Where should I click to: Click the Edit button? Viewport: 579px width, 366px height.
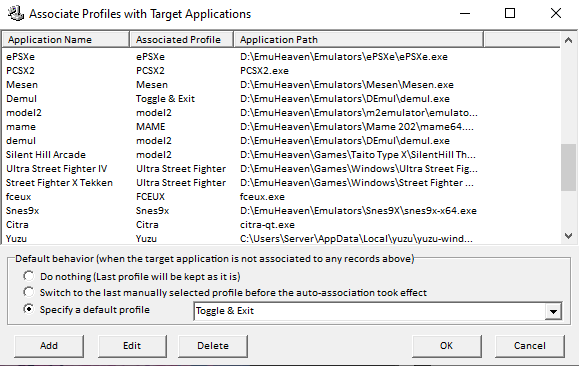pos(132,346)
